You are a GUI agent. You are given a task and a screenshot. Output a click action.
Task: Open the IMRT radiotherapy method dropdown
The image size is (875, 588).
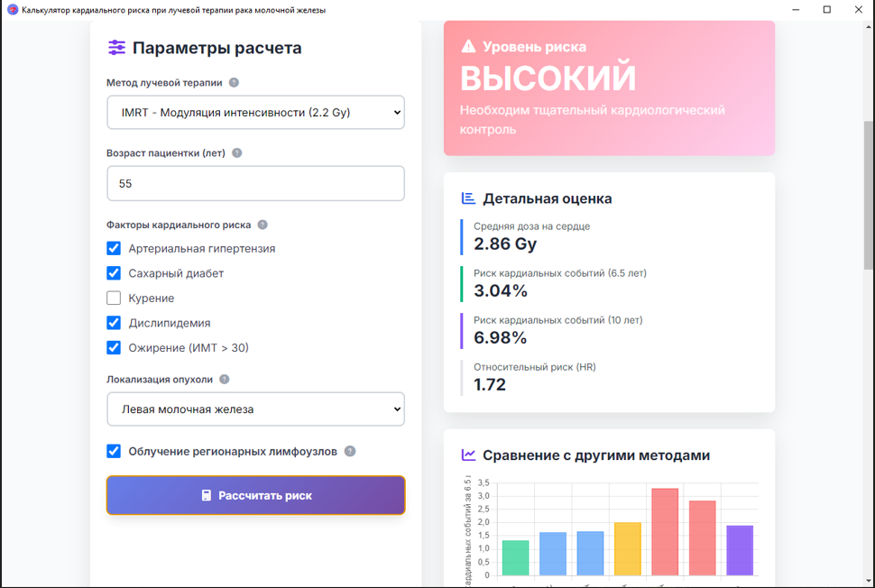coord(255,113)
